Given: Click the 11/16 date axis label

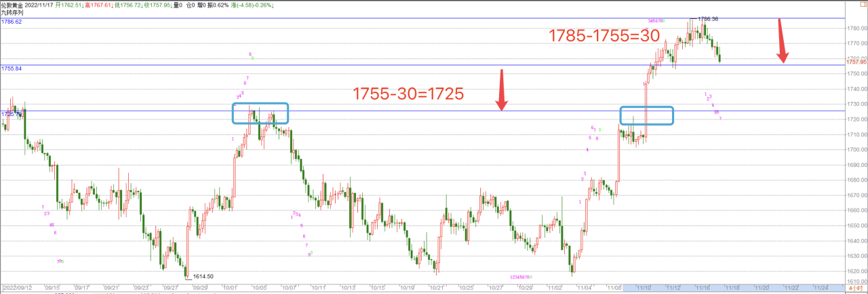Looking at the screenshot, I should pos(703,288).
